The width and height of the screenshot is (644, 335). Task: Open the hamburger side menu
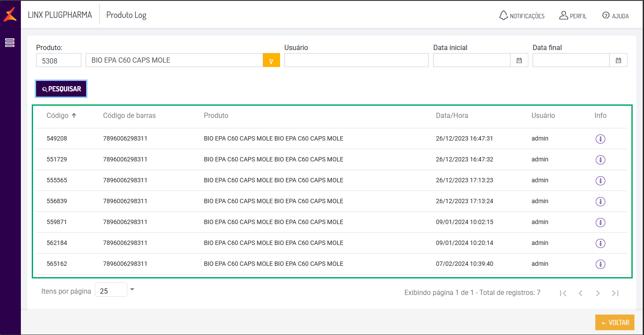10,42
